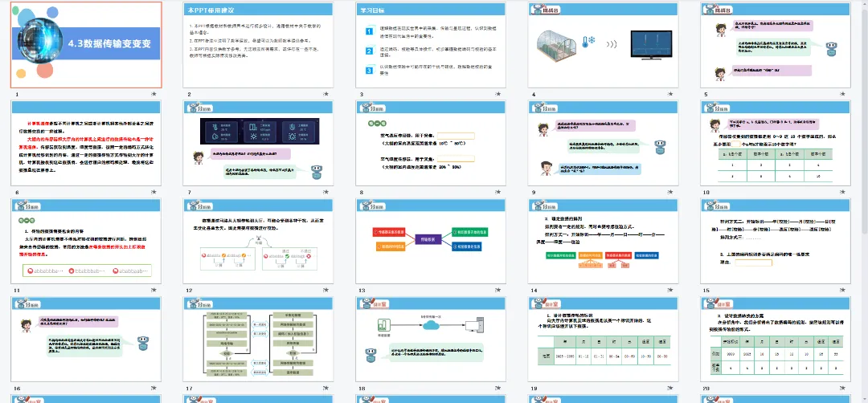Click animation star icon under slide 16
Image resolution: width=868 pixels, height=403 pixels.
pyautogui.click(x=154, y=389)
